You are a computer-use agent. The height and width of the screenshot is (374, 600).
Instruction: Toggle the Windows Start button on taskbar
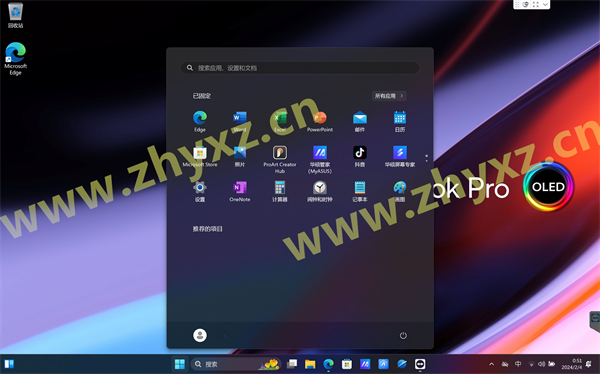tap(179, 364)
